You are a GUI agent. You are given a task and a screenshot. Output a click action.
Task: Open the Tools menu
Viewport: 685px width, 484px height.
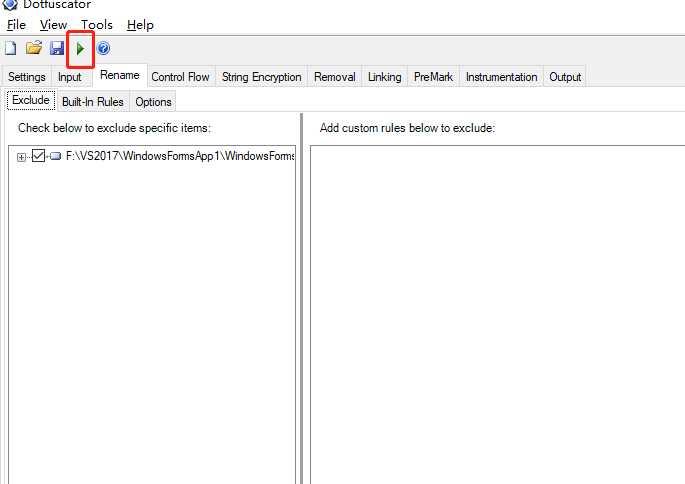click(97, 25)
